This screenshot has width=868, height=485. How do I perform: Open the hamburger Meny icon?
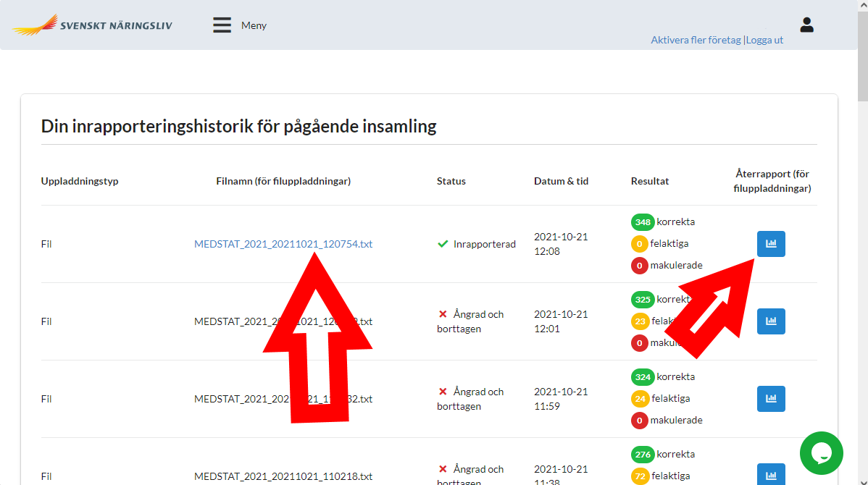click(222, 25)
